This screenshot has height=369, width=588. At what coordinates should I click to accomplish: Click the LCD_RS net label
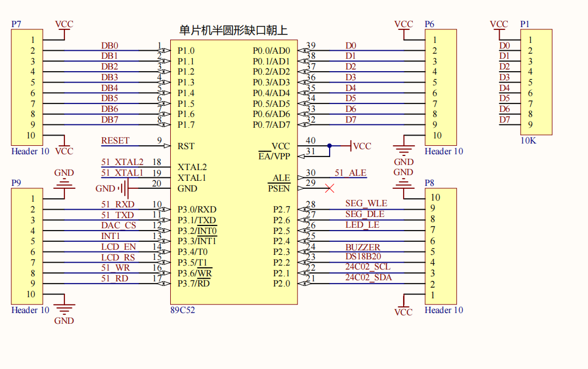(118, 257)
